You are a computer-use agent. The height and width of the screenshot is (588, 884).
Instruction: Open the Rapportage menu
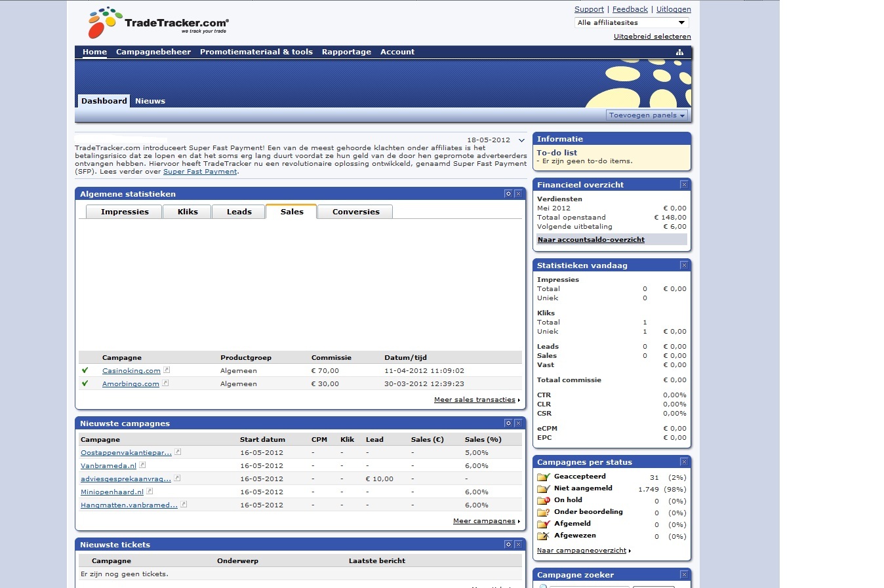tap(346, 52)
